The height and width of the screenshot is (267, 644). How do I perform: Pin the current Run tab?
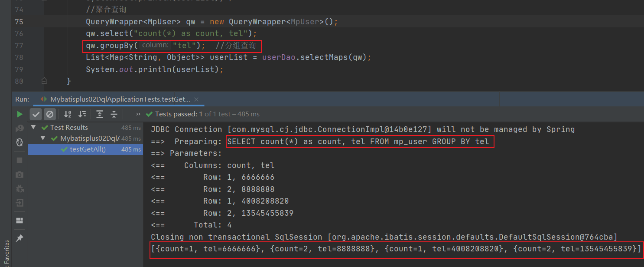tap(20, 238)
